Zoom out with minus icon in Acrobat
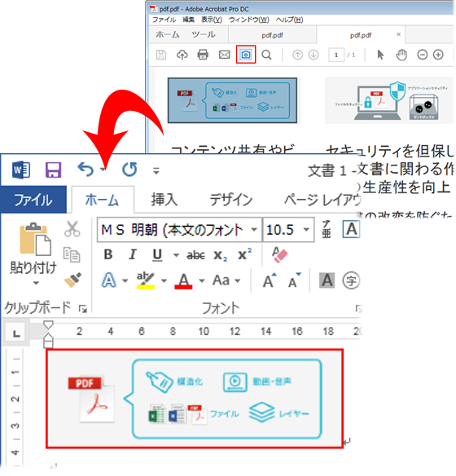 [x=423, y=55]
